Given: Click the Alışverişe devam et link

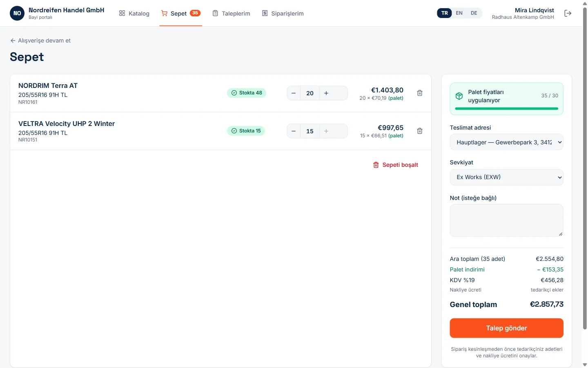Looking at the screenshot, I should pyautogui.click(x=40, y=40).
